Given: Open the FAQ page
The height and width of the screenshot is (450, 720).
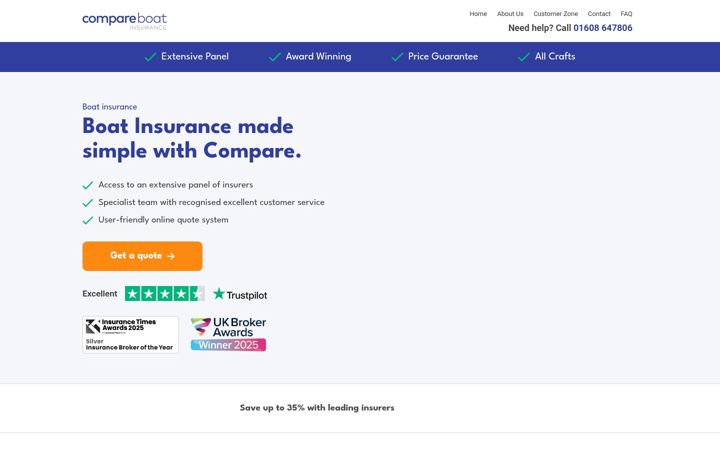Looking at the screenshot, I should [x=626, y=14].
